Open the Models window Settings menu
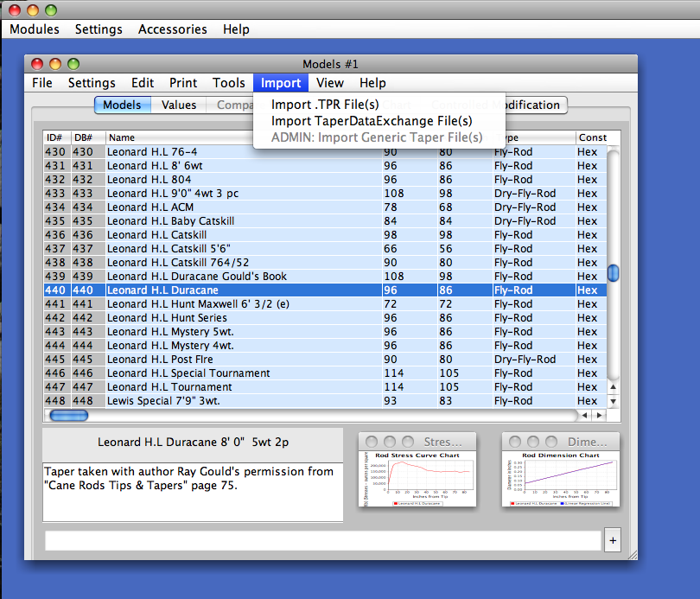 coord(92,83)
